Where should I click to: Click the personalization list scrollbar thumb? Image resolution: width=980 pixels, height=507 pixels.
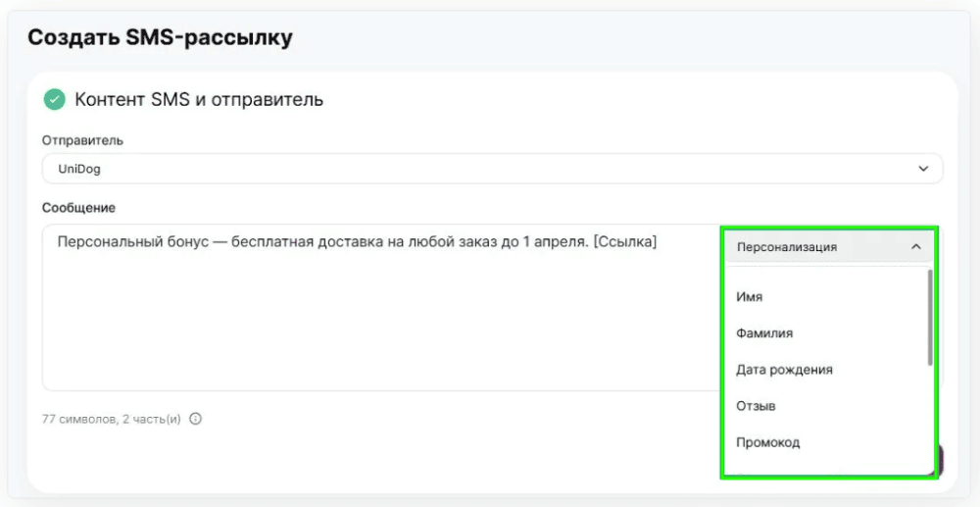pos(930,318)
